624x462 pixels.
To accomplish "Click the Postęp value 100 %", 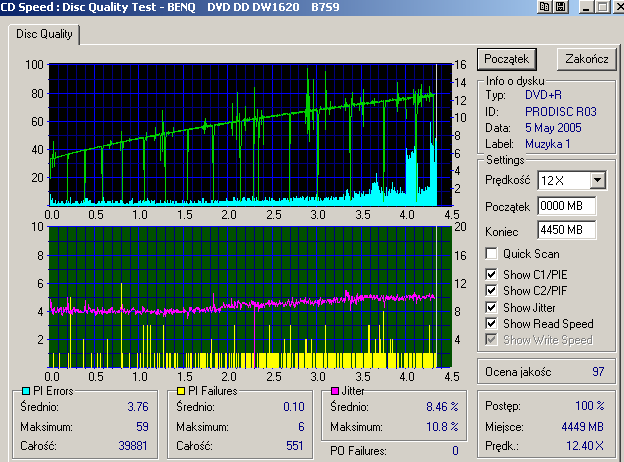I will tap(590, 406).
